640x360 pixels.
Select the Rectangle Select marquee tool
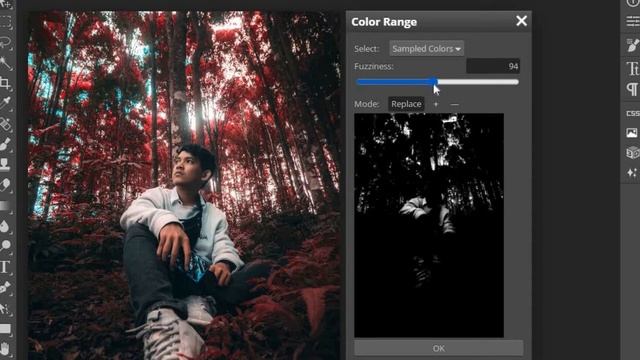click(x=5, y=22)
